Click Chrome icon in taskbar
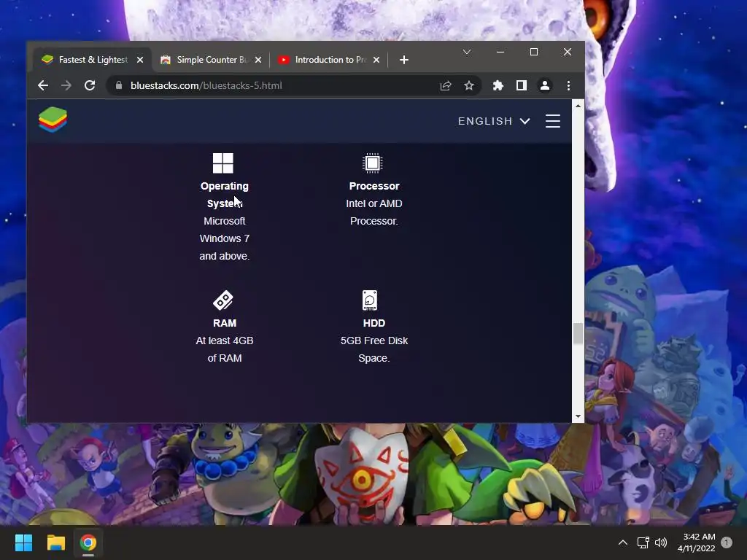Image resolution: width=747 pixels, height=560 pixels. click(88, 542)
